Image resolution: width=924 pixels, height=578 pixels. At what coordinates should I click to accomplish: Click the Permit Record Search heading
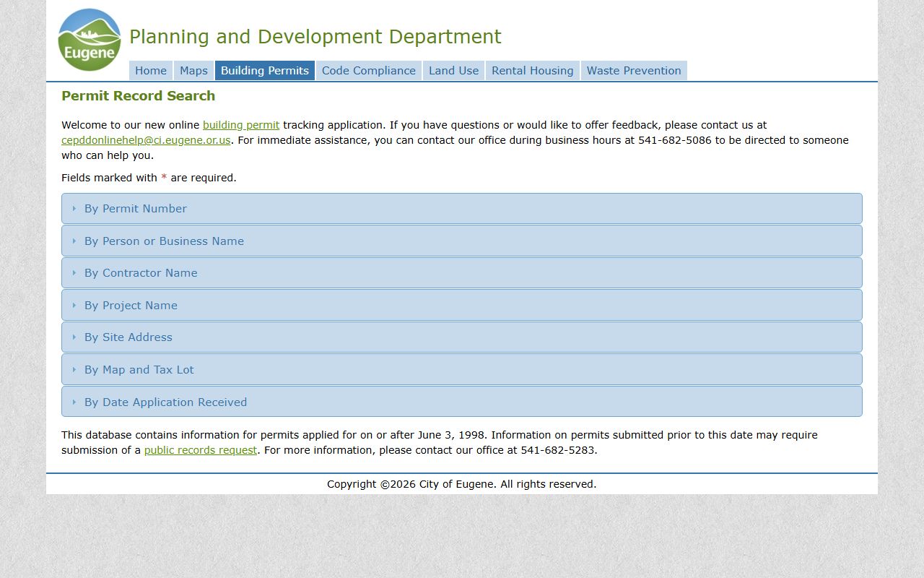coord(139,96)
